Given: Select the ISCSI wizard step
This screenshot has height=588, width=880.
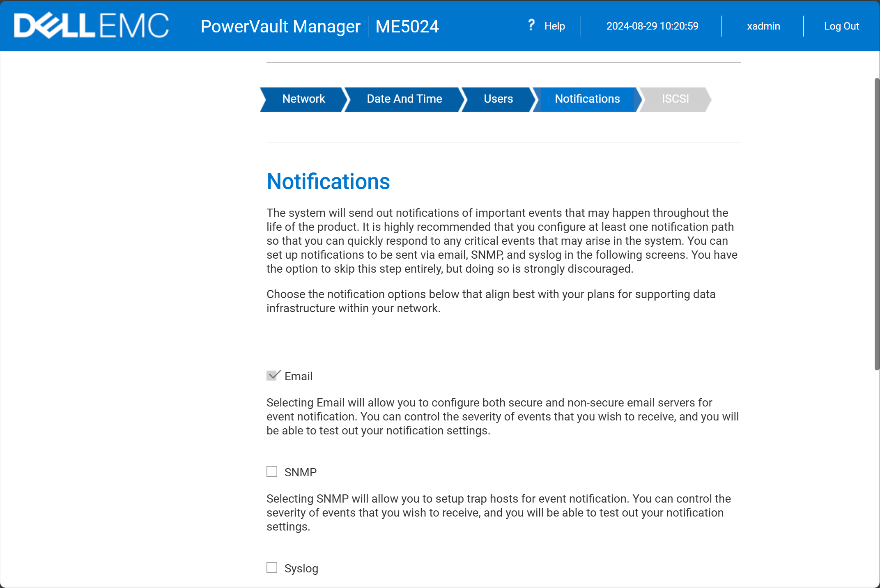Looking at the screenshot, I should click(x=675, y=99).
